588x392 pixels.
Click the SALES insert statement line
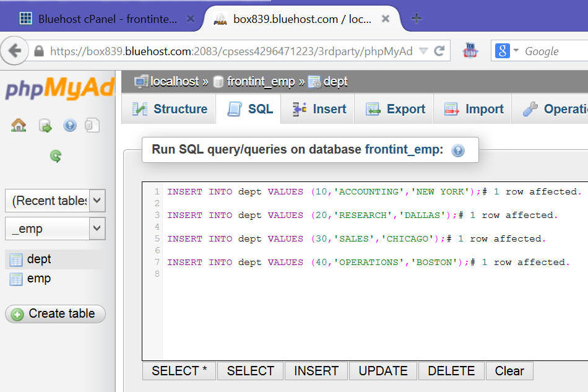pyautogui.click(x=357, y=239)
